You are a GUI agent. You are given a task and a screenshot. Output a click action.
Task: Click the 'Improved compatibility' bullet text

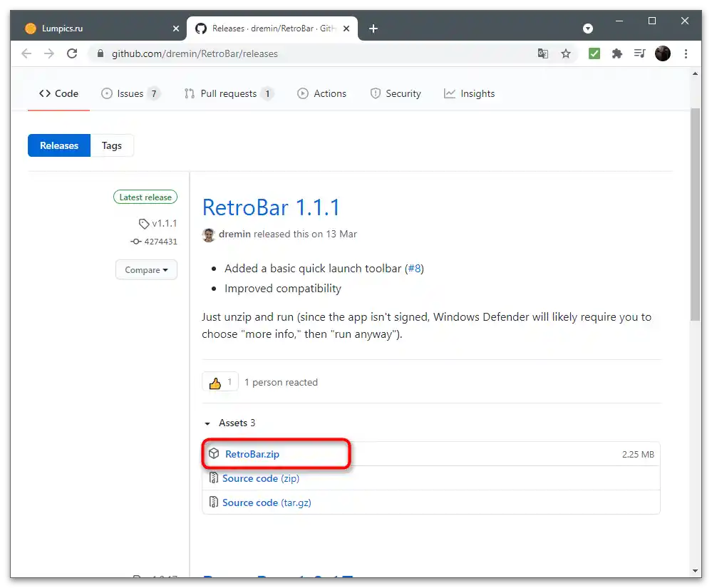tap(282, 289)
